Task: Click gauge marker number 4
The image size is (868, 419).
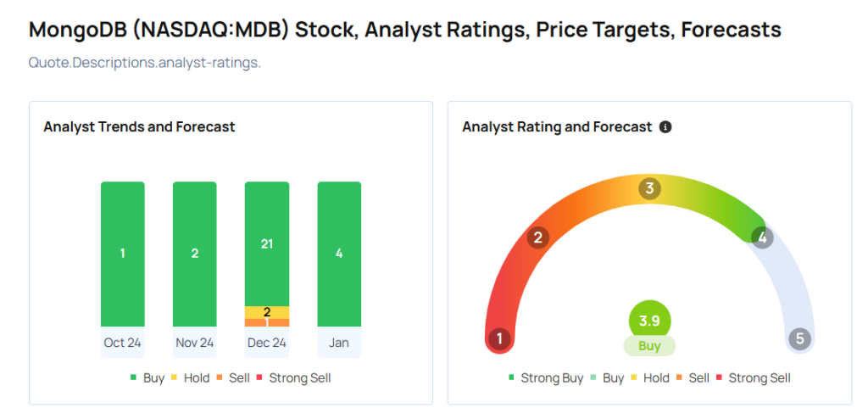Action: click(x=762, y=238)
